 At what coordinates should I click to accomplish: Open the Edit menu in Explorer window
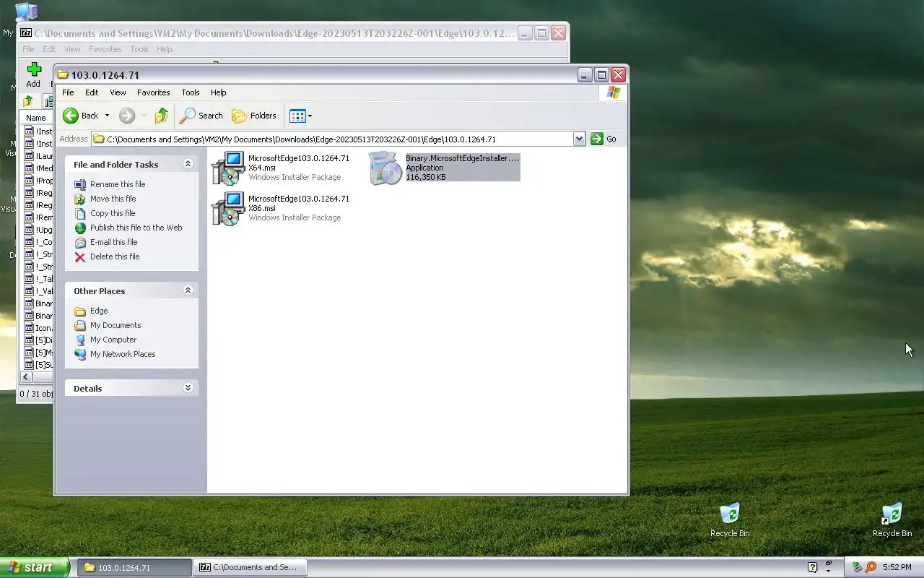click(92, 92)
